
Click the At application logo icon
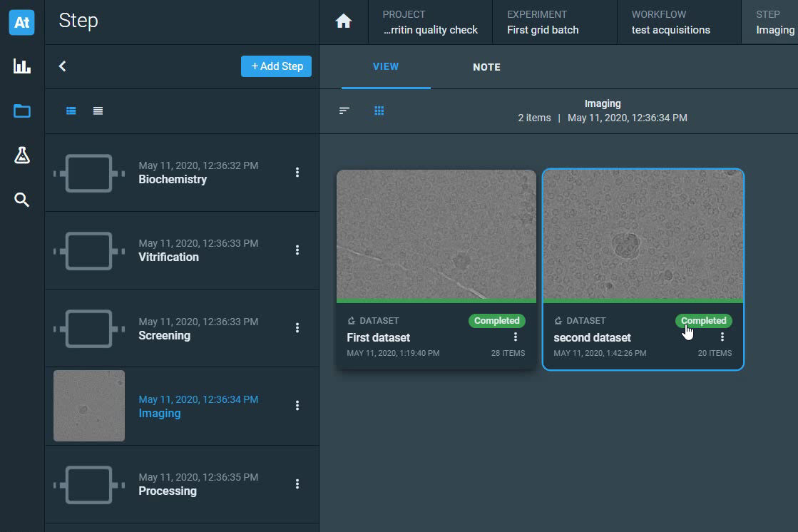coord(21,22)
